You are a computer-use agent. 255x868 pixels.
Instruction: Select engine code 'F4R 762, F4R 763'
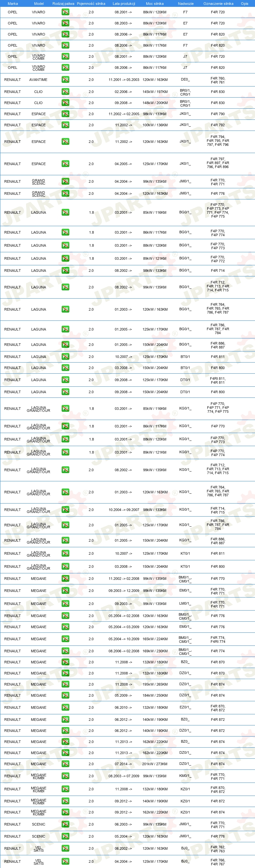pyautogui.click(x=217, y=849)
